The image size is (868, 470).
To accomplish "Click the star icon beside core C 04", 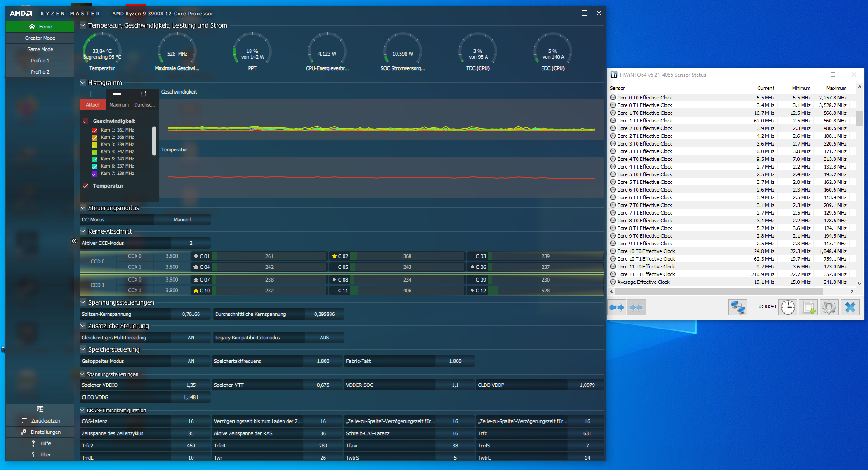I will point(196,267).
